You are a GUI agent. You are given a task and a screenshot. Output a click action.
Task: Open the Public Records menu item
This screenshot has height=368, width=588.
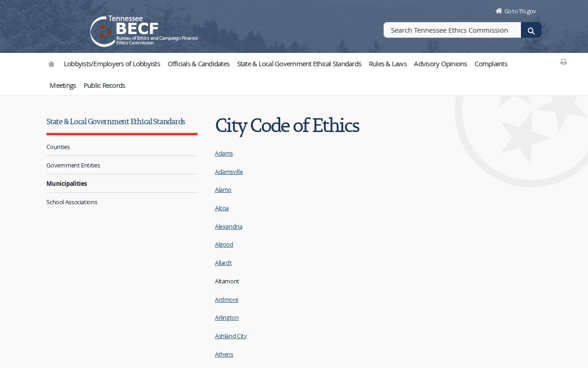pos(104,86)
